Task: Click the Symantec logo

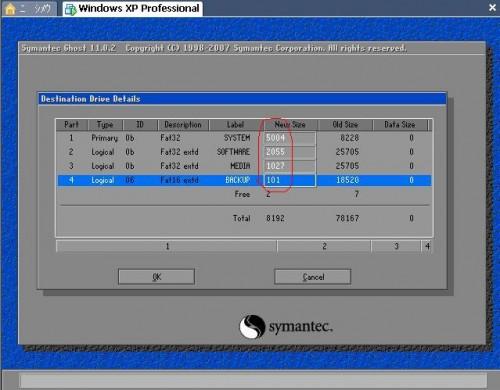Action: (x=286, y=326)
